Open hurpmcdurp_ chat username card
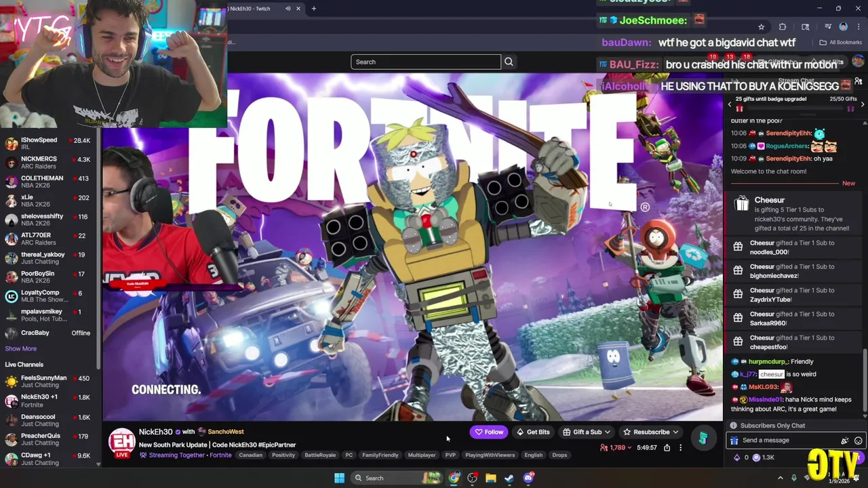Image resolution: width=868 pixels, height=488 pixels. coord(768,362)
